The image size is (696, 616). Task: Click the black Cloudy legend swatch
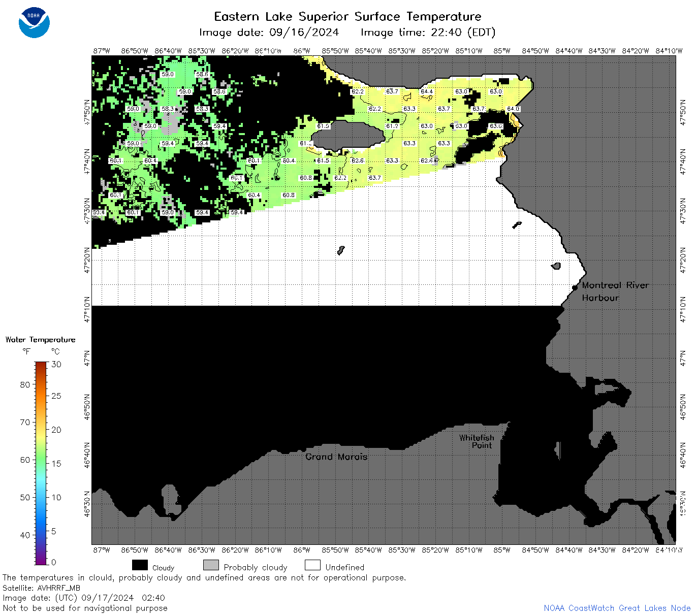[x=140, y=565]
